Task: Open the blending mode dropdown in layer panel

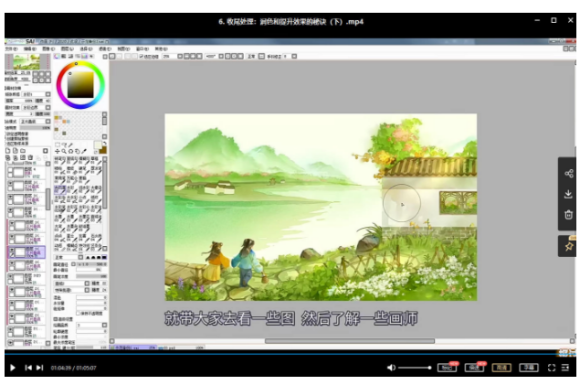Action: pos(36,121)
